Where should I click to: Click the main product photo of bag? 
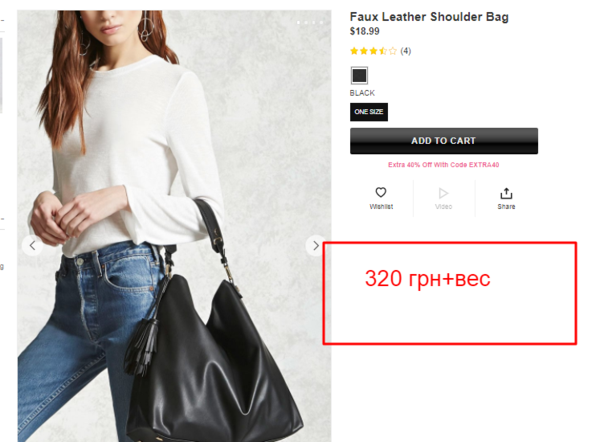174,226
